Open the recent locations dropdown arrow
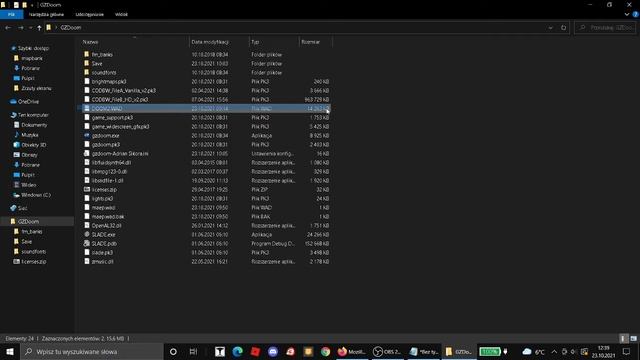 coord(30,28)
